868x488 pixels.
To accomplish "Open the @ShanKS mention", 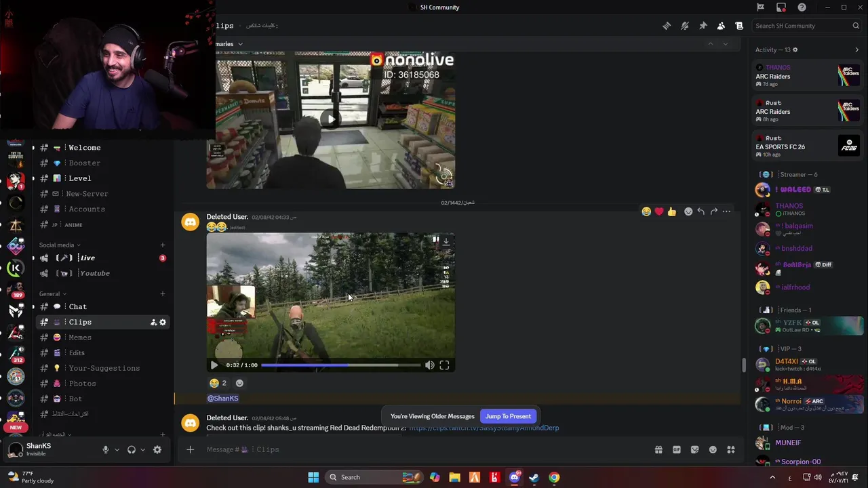I will click(222, 399).
